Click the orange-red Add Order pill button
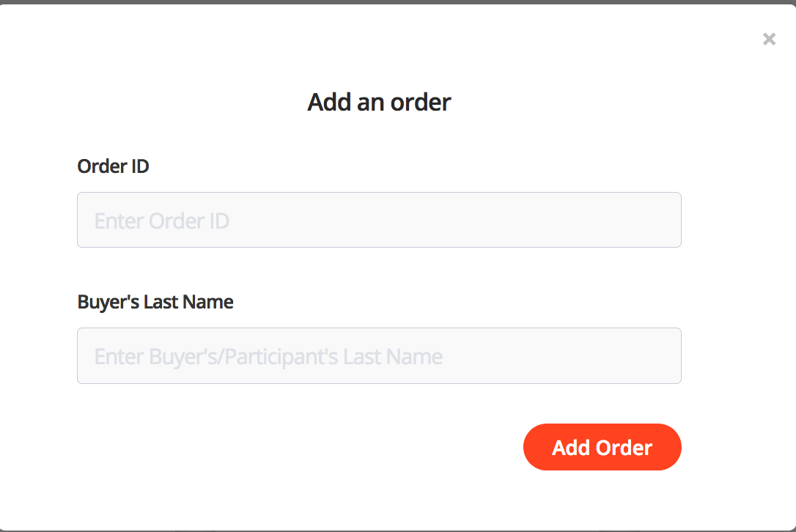The width and height of the screenshot is (796, 532). click(x=602, y=447)
